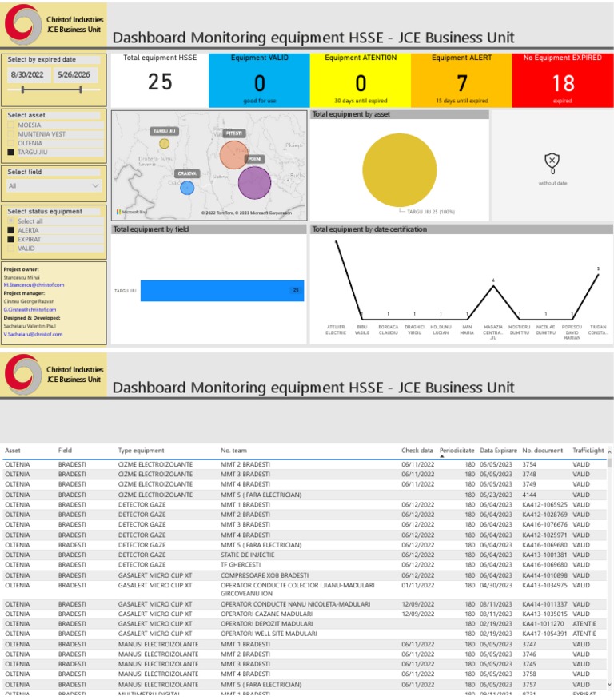Sort by the TrafficLight column header

tap(588, 451)
